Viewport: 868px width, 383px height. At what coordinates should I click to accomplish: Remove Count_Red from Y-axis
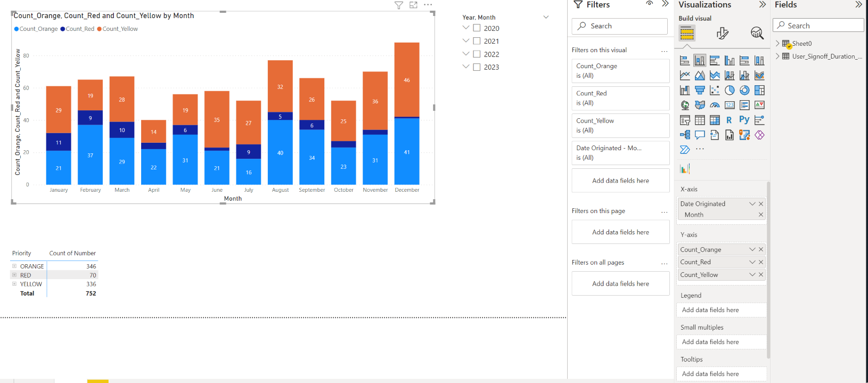tap(761, 262)
